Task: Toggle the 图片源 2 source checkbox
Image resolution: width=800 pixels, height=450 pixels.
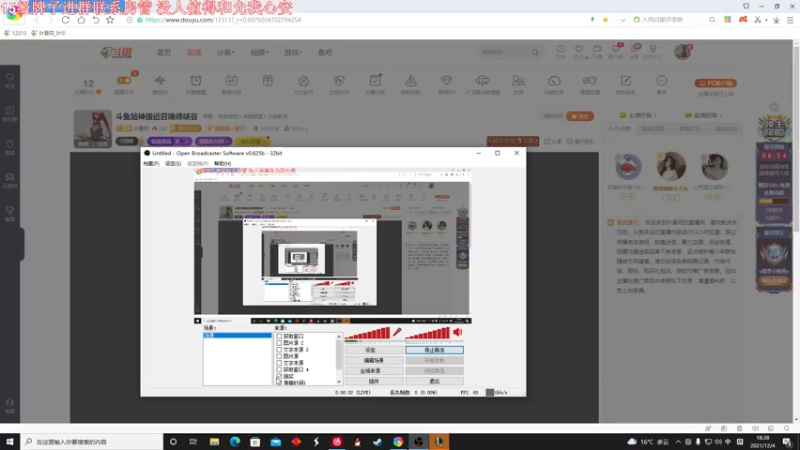Action: point(279,343)
